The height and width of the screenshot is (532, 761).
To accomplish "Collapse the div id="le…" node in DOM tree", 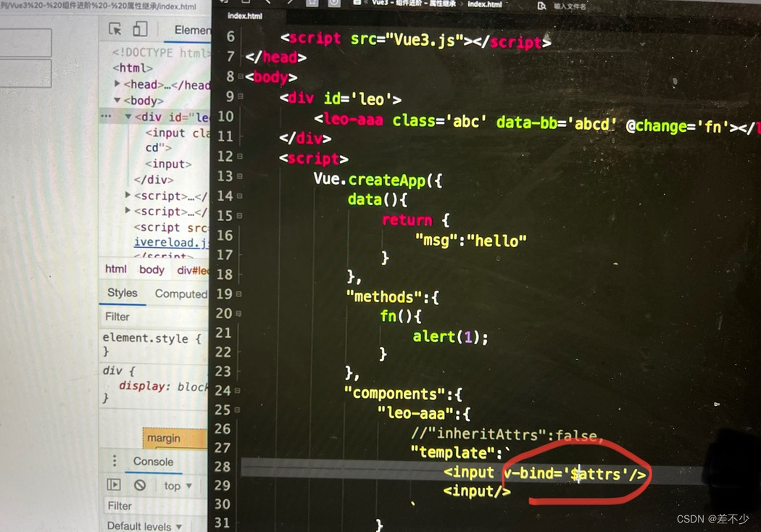I will click(128, 117).
